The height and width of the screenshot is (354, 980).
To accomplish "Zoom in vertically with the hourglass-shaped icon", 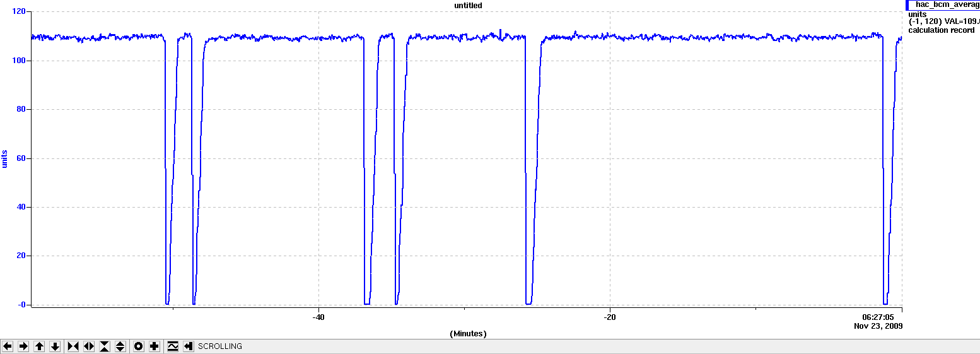I will click(x=105, y=346).
